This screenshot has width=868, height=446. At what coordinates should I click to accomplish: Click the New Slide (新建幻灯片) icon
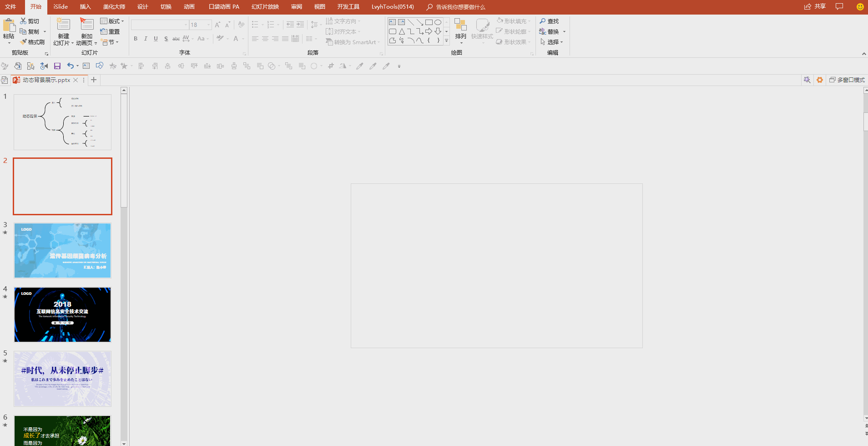click(x=63, y=25)
